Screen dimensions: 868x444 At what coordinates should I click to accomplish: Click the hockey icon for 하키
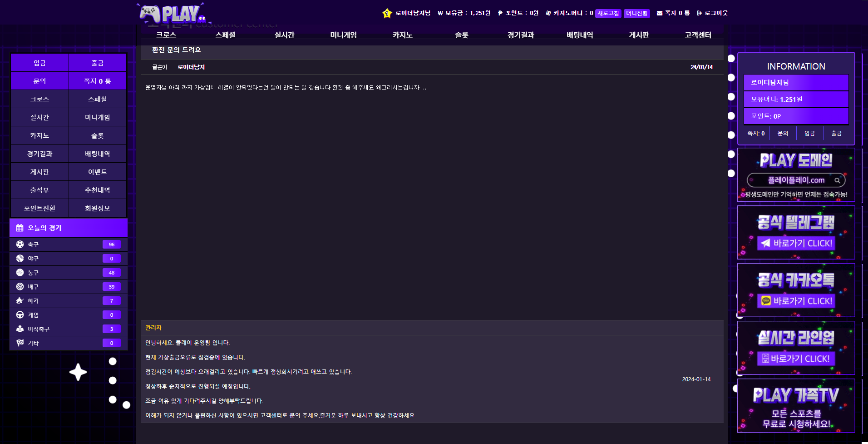click(x=20, y=301)
